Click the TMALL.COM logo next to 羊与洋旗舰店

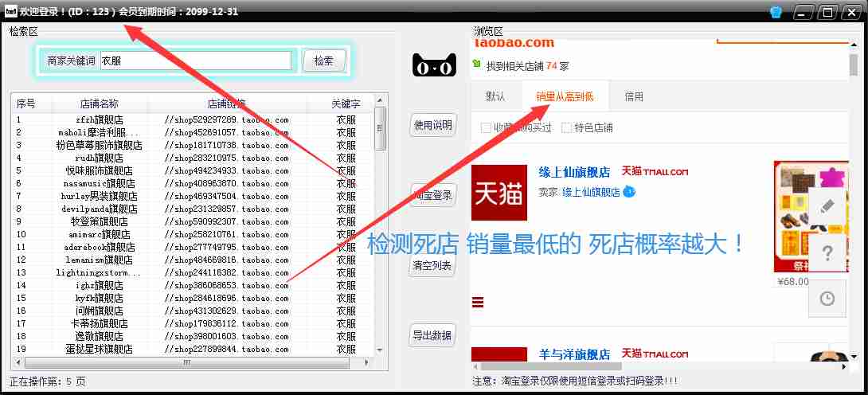[655, 354]
